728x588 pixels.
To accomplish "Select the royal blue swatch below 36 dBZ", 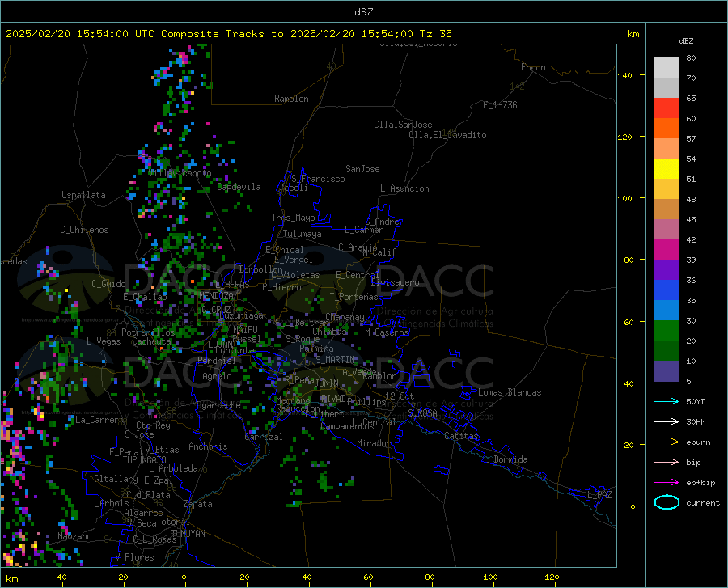I will click(x=667, y=290).
